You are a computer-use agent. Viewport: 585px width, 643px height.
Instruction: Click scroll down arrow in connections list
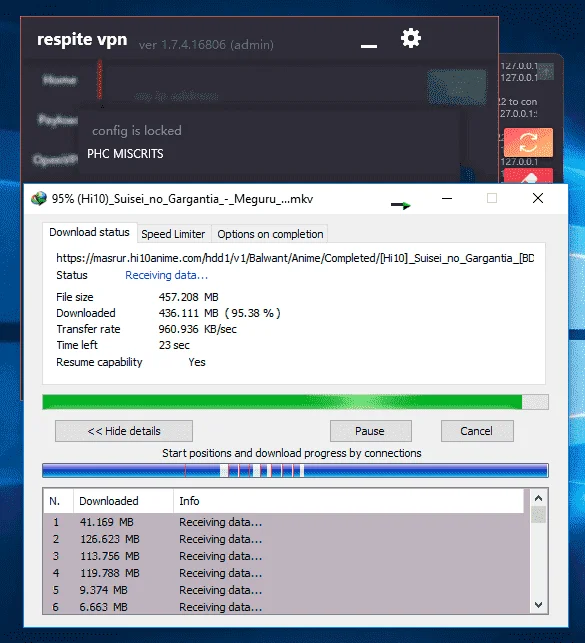coord(539,605)
